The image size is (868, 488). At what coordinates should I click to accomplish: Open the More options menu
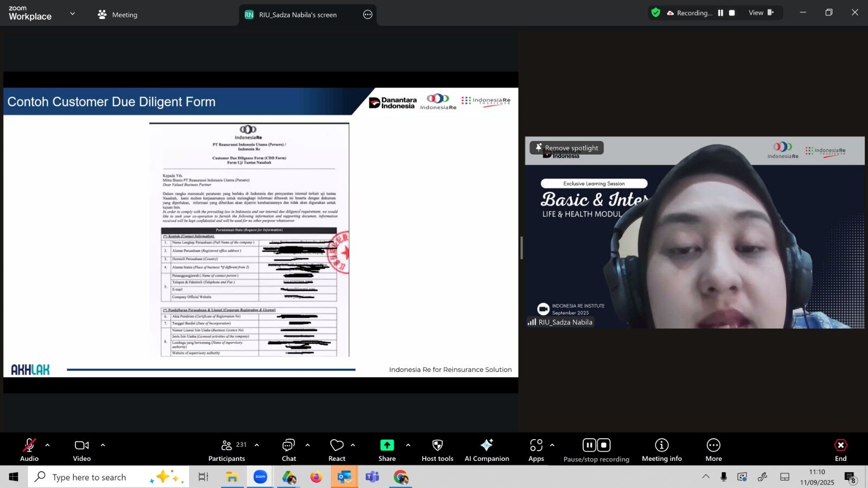coord(713,450)
